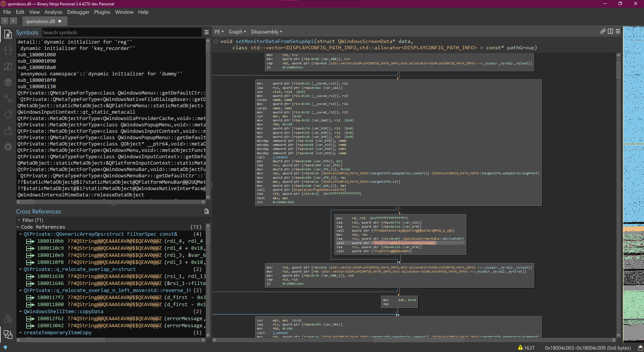Click the lock icon in status bar

click(x=640, y=348)
